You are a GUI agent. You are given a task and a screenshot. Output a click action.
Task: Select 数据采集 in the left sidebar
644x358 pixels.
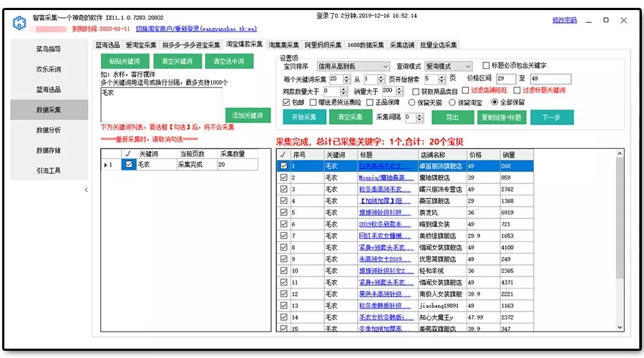click(49, 110)
